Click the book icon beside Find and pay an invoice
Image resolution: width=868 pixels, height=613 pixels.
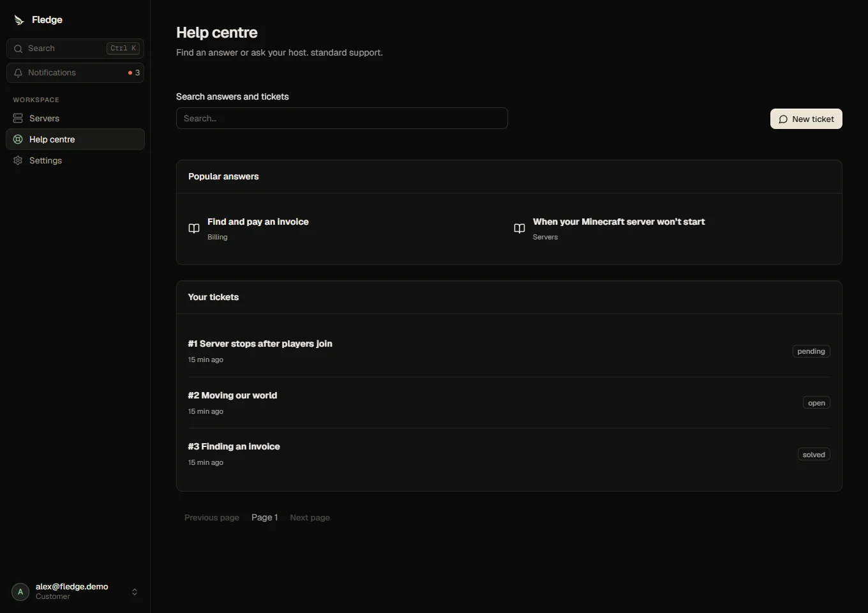[194, 229]
